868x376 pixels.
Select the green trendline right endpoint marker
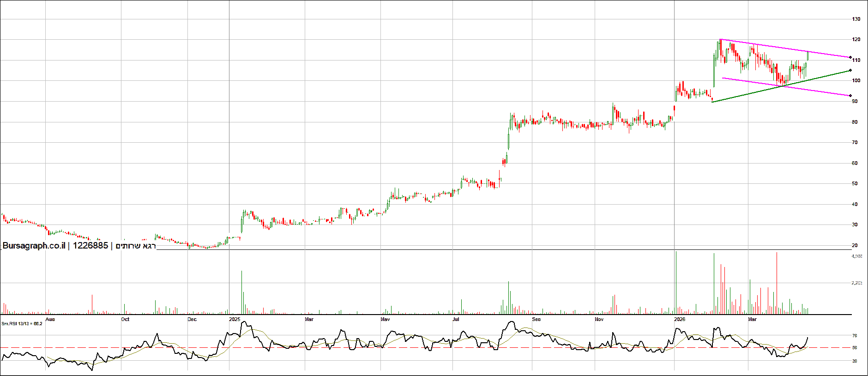[850, 71]
